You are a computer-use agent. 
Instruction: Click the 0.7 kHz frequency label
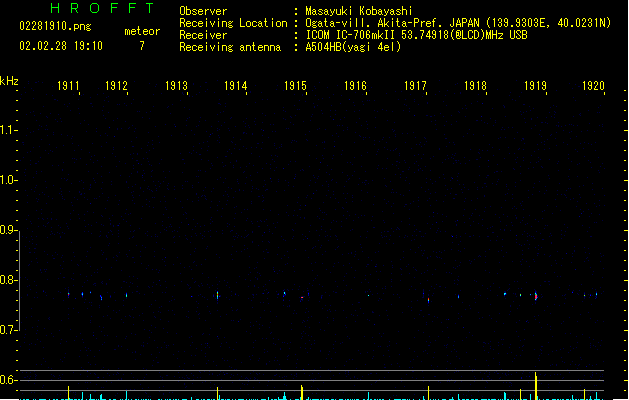click(x=8, y=330)
